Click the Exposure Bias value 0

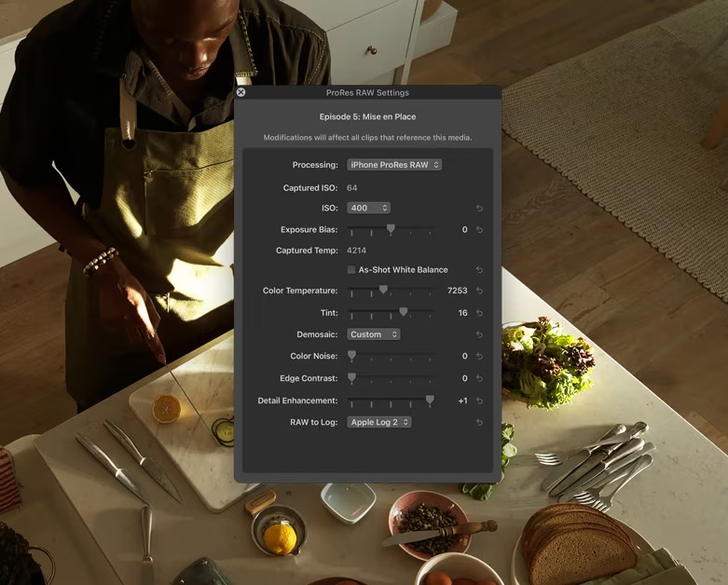[x=465, y=230]
